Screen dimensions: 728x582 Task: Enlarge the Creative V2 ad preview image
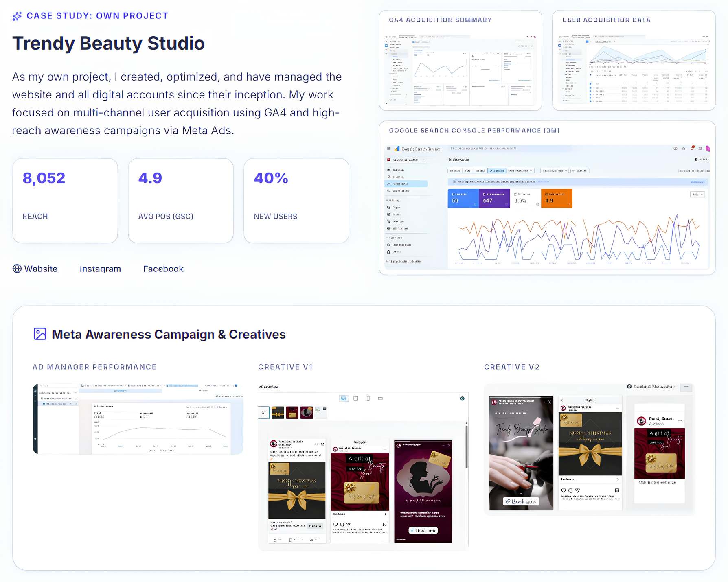pos(589,450)
